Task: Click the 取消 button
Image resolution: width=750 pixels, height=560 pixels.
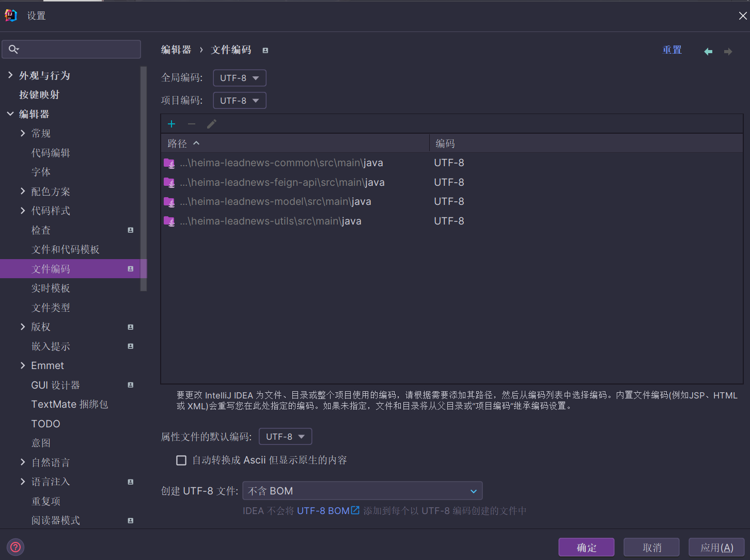Action: pos(652,548)
